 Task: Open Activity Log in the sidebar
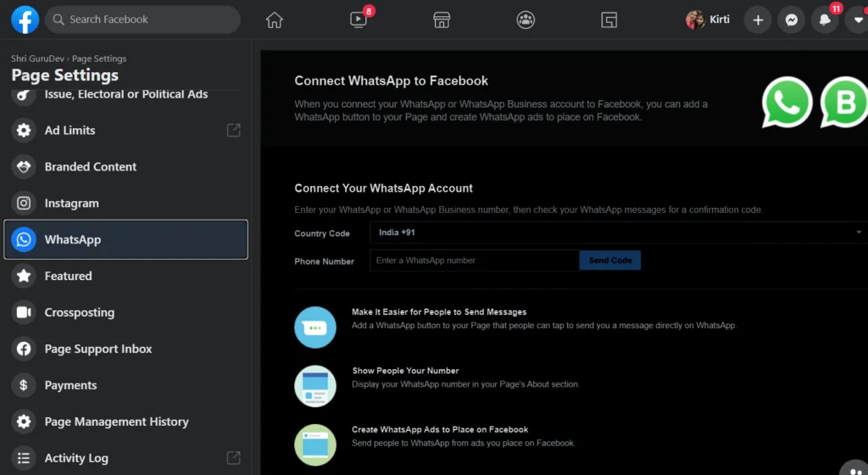(76, 458)
